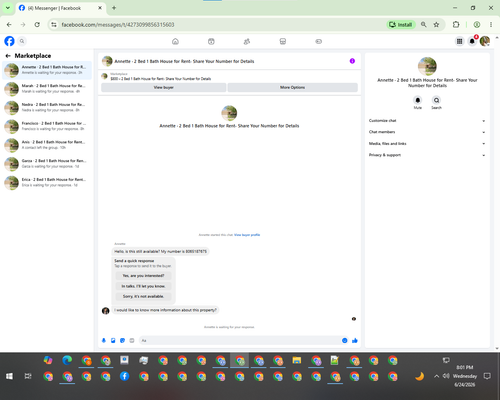The height and width of the screenshot is (400, 500).
Task: Open the account profile picture menu
Action: 485,41
